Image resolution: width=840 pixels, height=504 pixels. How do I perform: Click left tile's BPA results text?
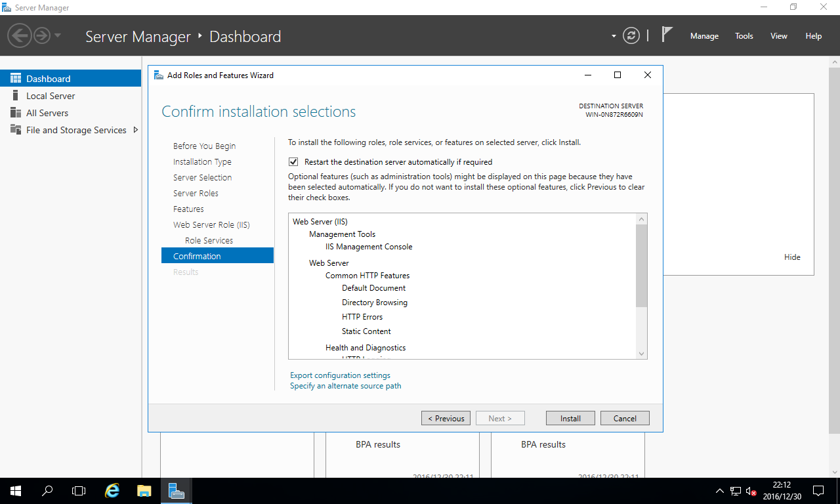[x=378, y=444]
